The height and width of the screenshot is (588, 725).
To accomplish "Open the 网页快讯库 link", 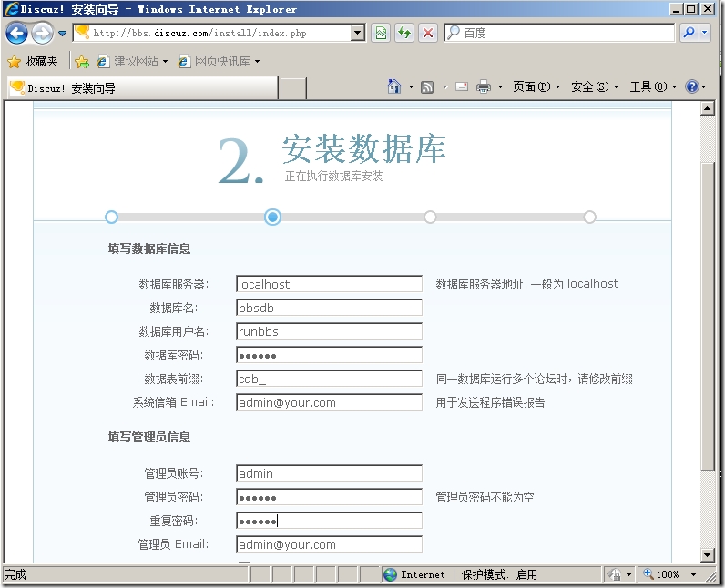I will tap(220, 61).
